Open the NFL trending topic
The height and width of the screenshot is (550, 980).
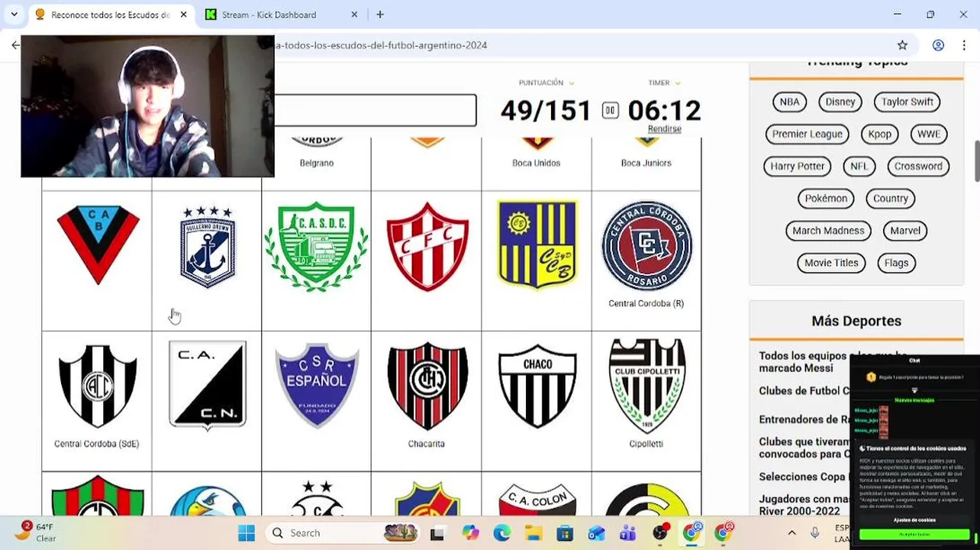pyautogui.click(x=859, y=166)
